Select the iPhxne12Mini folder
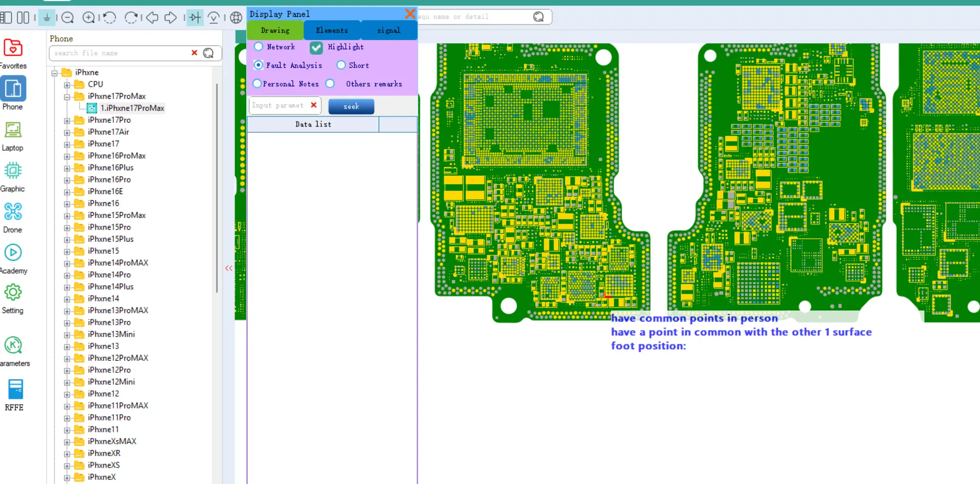The image size is (980, 484). point(111,382)
